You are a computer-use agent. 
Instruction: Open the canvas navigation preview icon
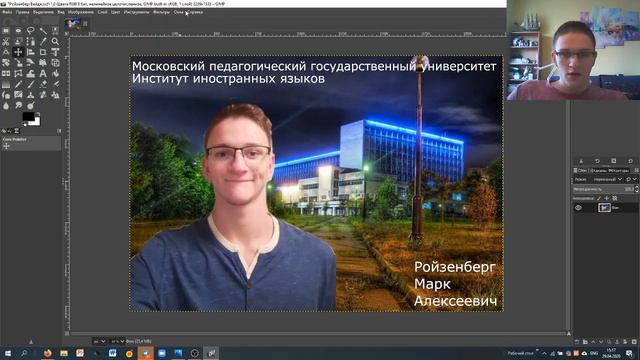(569, 333)
